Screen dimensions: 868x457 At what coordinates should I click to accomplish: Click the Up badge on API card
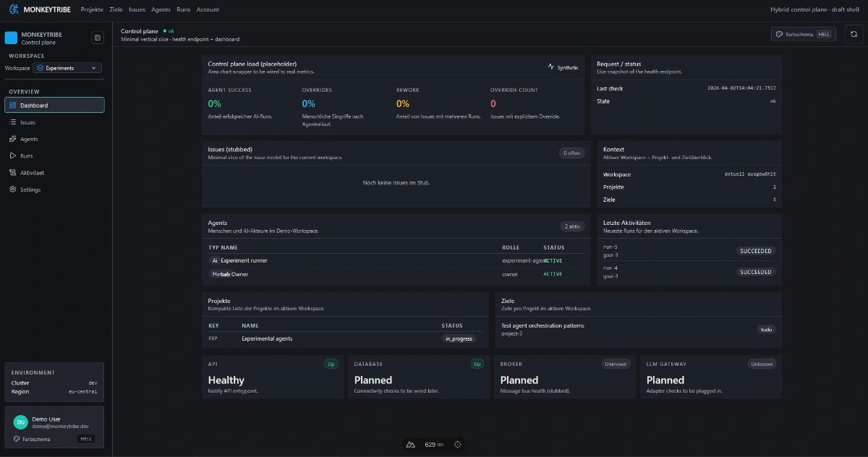coord(331,364)
